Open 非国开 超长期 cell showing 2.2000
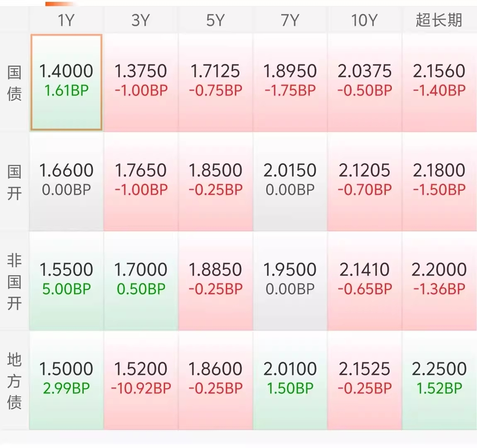Screen dimensions: 477x448 [x=439, y=281]
